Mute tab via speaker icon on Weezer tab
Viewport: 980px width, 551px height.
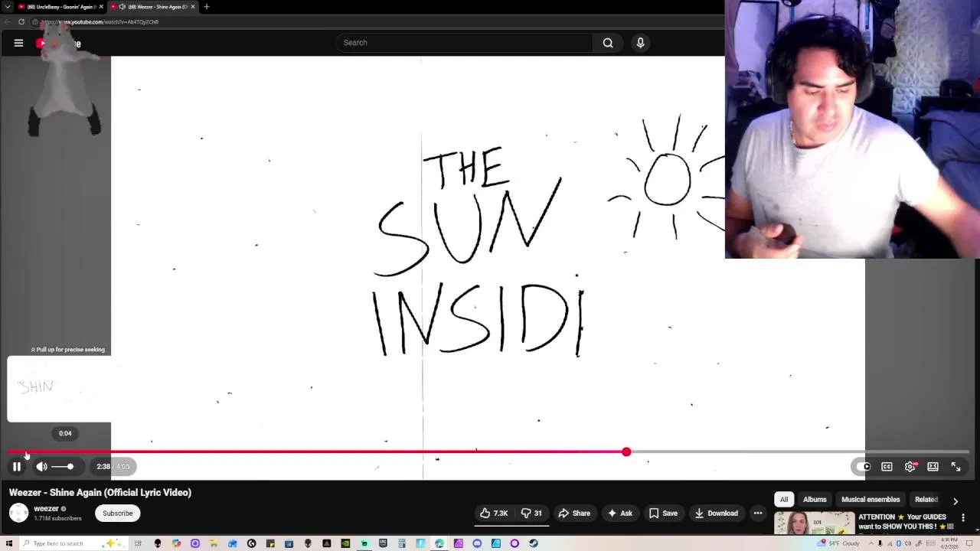tap(122, 7)
